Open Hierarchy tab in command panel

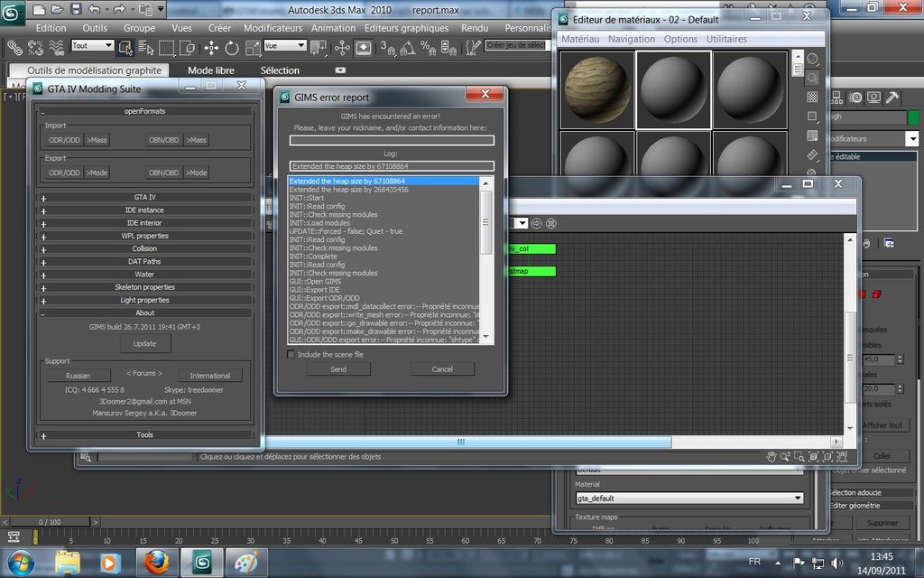pos(836,98)
